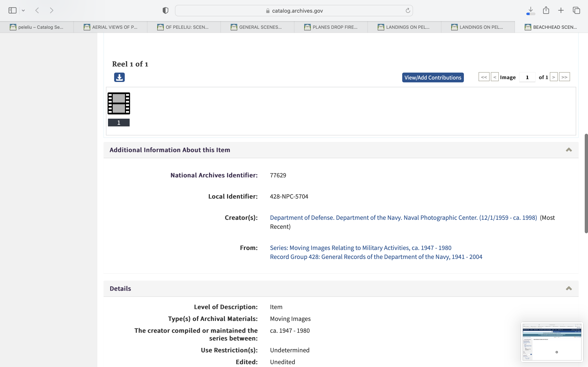Jump to the last image button

[x=564, y=77]
